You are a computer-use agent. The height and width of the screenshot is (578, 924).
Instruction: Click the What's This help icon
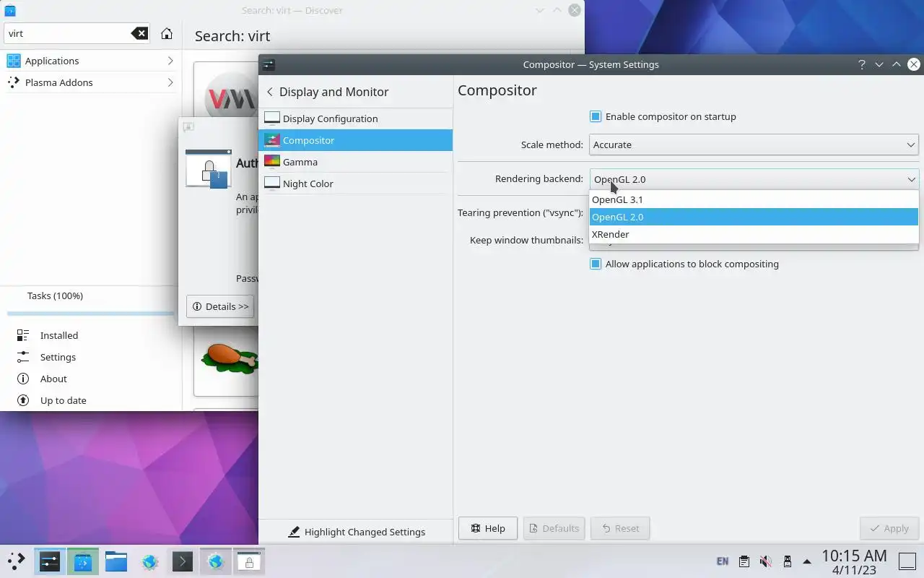click(861, 64)
